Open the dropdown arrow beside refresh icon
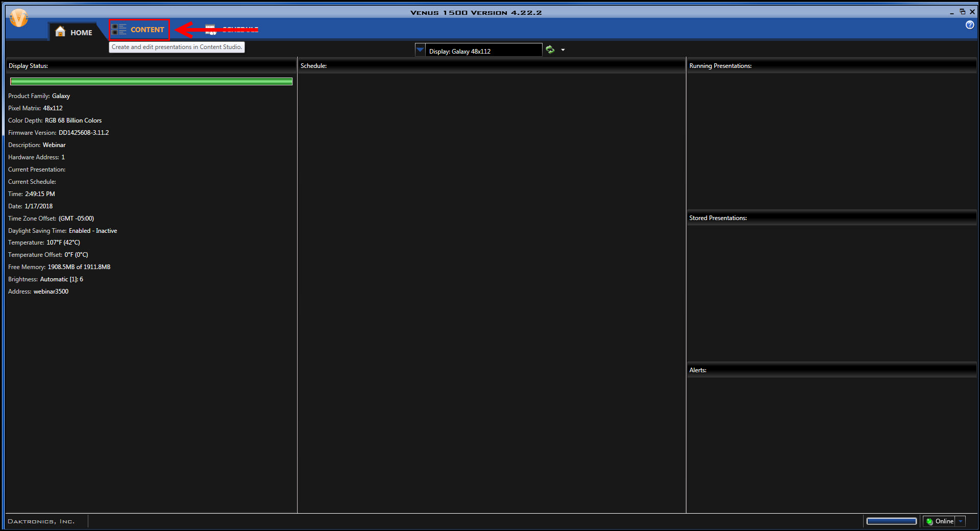Screen dimensions: 980x531 click(563, 50)
